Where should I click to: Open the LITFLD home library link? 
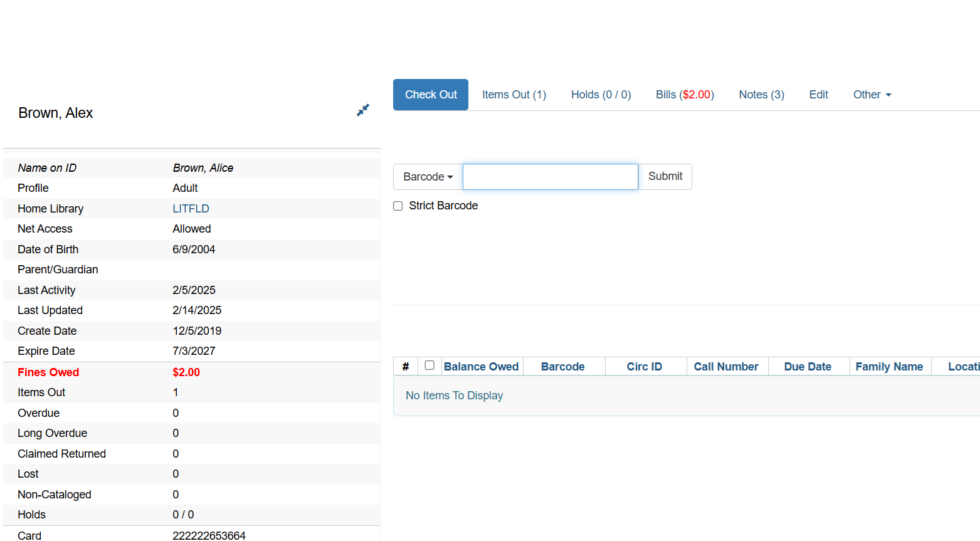point(191,209)
